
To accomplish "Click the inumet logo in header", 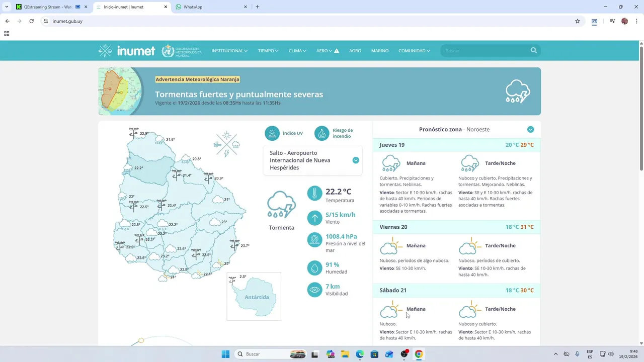I will pos(127,51).
